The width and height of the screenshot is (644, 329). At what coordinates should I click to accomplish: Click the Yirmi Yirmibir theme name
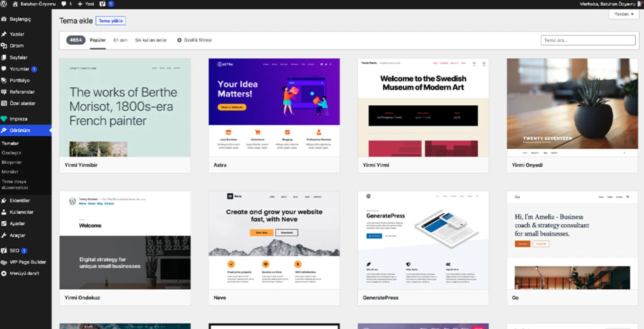click(81, 165)
